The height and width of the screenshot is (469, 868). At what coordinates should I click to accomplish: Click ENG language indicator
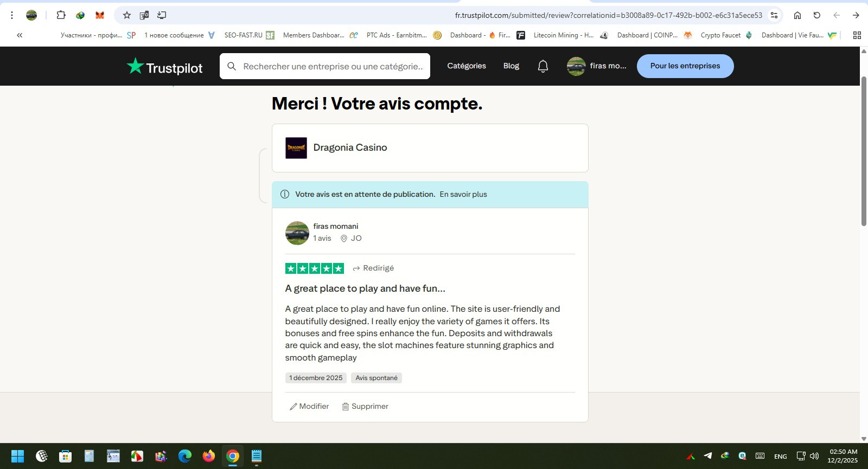click(781, 457)
